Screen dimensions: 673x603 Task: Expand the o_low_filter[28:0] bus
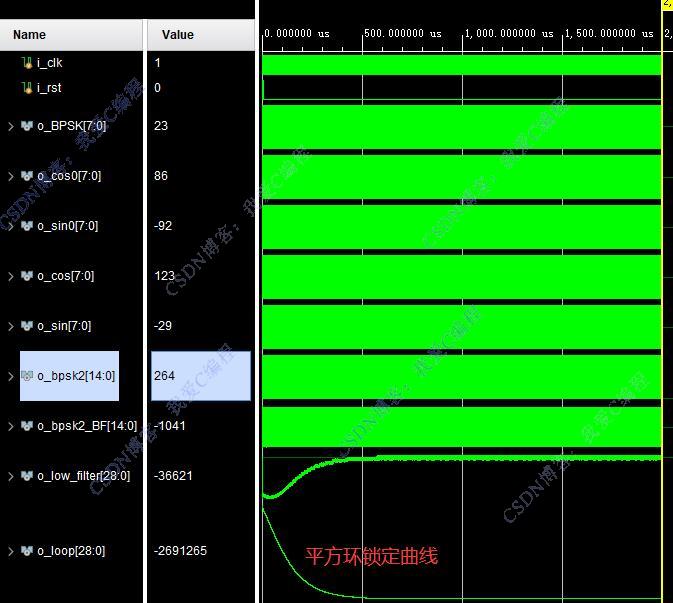coord(11,476)
